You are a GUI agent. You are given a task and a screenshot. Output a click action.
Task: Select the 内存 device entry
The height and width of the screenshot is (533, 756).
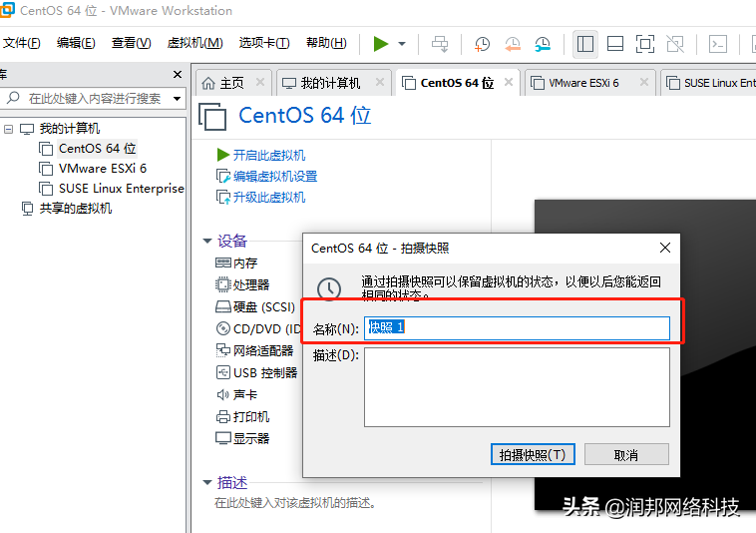pos(245,263)
